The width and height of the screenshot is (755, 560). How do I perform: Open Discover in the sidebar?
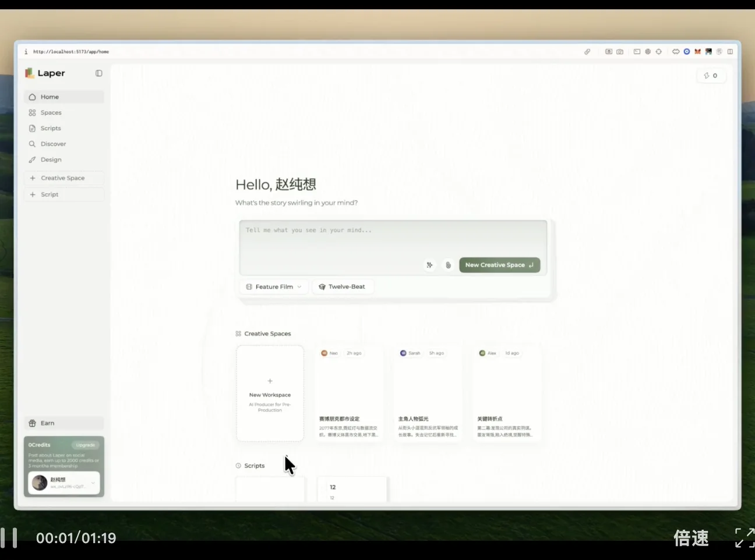point(53,144)
